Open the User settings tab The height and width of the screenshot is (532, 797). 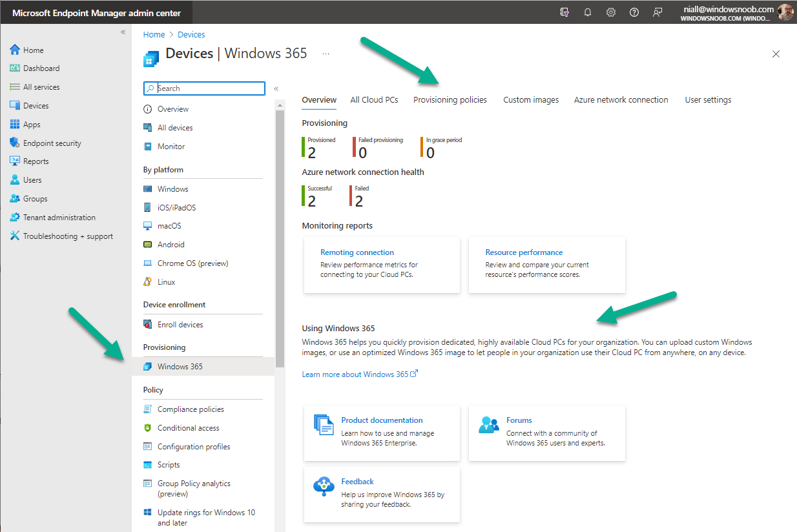click(x=709, y=100)
